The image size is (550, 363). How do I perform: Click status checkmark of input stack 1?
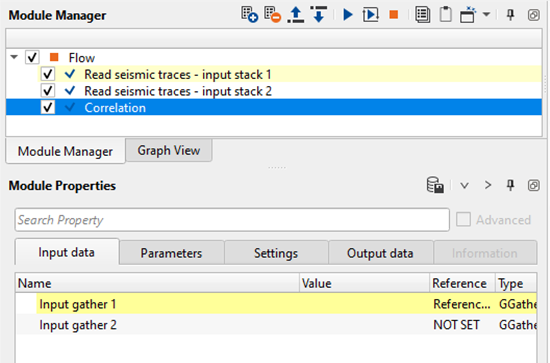coord(70,74)
